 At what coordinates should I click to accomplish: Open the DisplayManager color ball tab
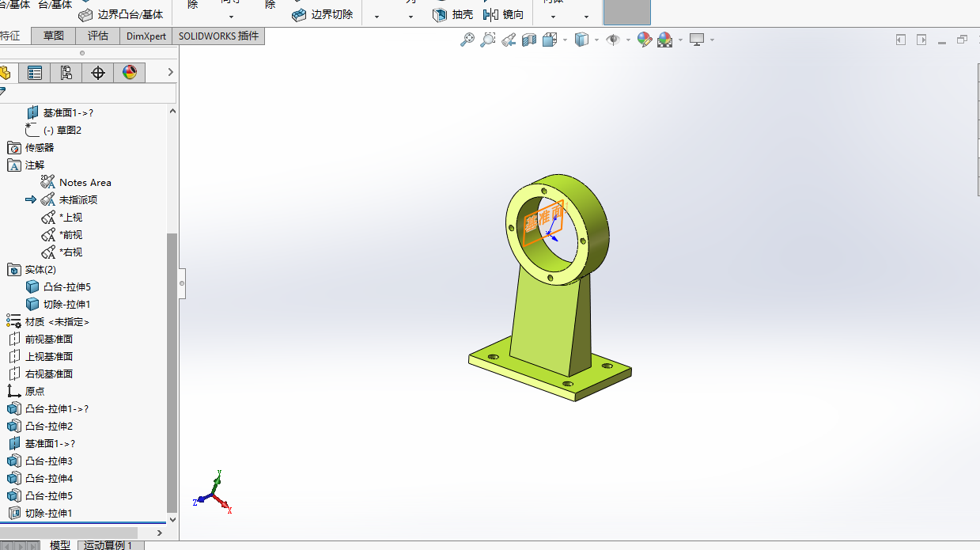tap(130, 73)
